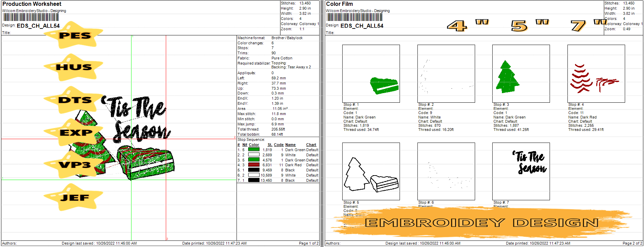Click the Chart column header
This screenshot has height=247, width=644.
tap(311, 145)
